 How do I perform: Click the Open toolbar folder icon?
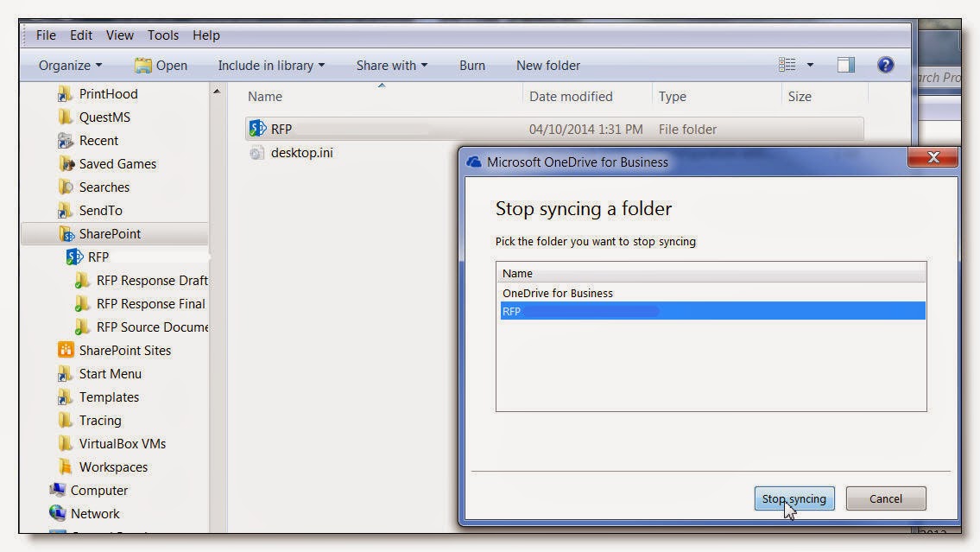[x=143, y=66]
